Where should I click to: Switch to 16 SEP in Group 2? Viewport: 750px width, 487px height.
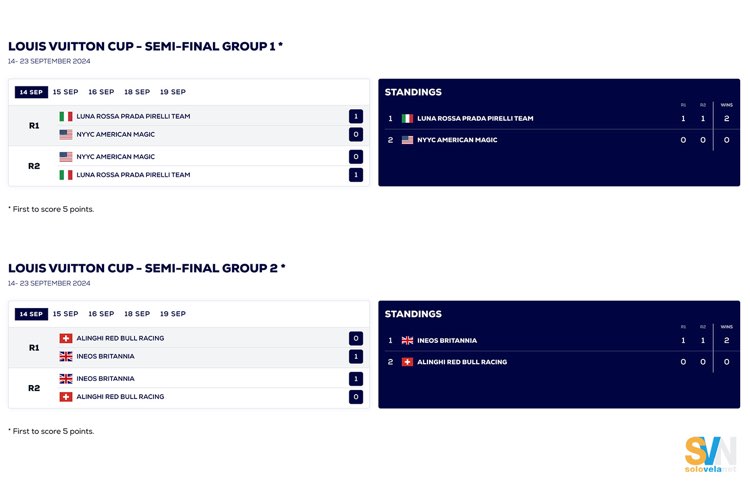pos(101,314)
